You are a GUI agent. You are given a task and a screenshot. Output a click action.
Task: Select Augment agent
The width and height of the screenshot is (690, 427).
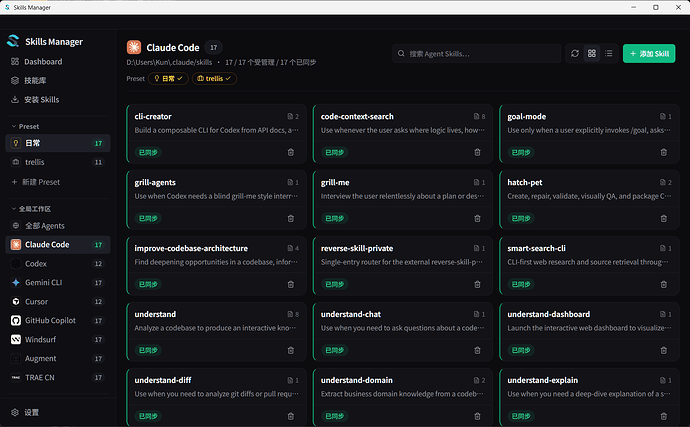[58, 358]
